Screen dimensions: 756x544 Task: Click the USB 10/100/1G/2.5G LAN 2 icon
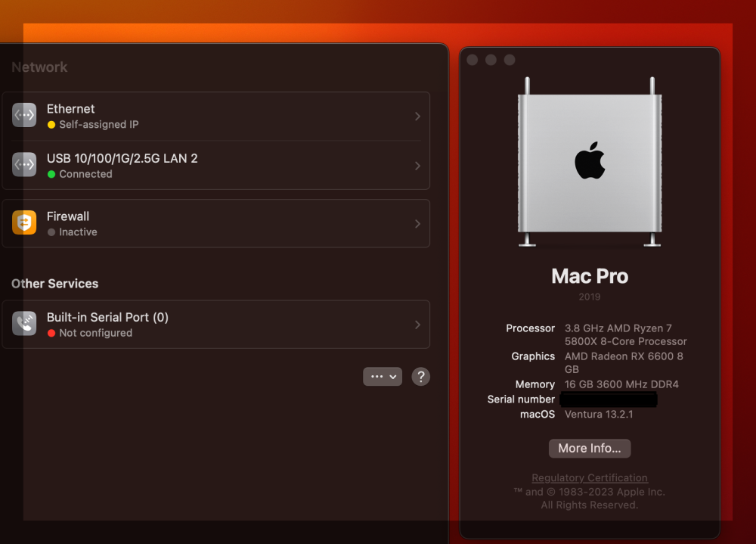coord(24,165)
